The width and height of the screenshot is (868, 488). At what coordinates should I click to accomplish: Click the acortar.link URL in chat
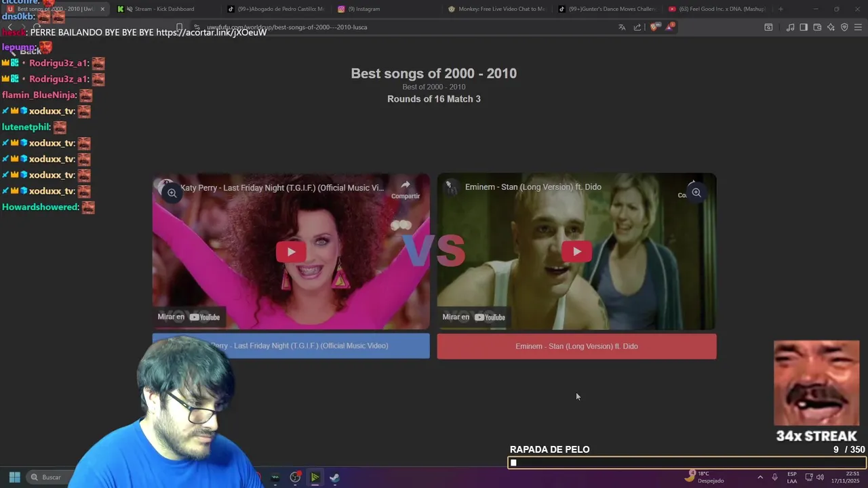tap(212, 33)
